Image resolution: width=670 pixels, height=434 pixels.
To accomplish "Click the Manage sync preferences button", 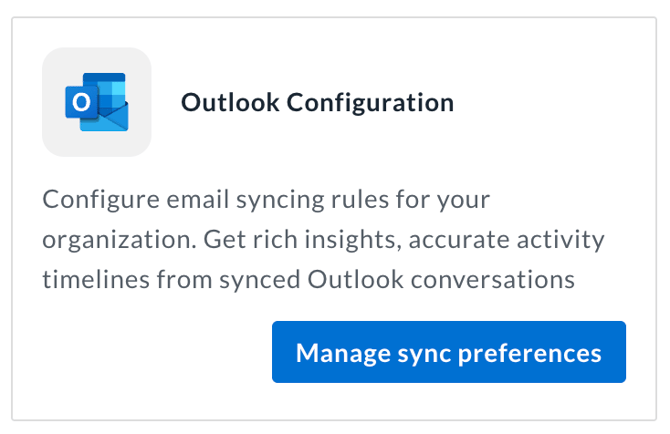I will 449,352.
